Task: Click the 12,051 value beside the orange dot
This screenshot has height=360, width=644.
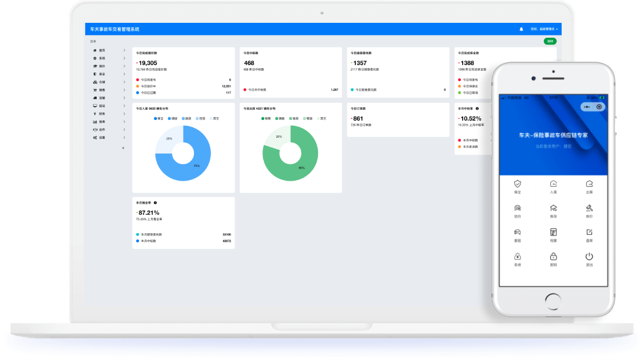Action: pyautogui.click(x=226, y=86)
